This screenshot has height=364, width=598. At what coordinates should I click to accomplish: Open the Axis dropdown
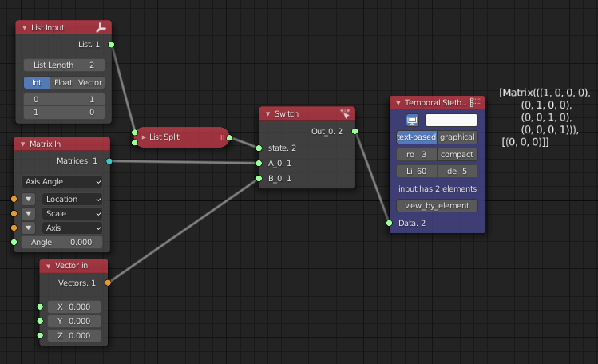(72, 228)
